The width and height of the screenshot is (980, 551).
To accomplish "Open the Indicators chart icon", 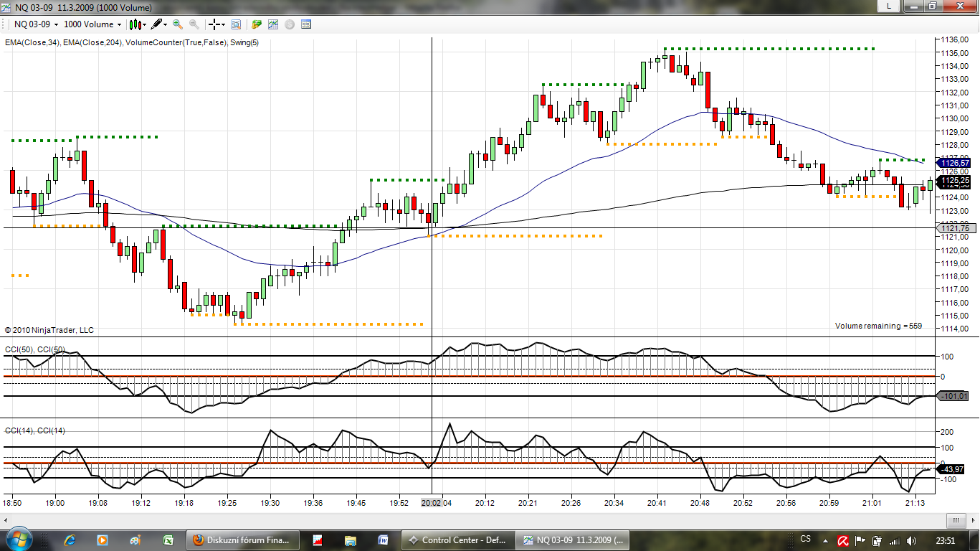I will click(x=273, y=24).
